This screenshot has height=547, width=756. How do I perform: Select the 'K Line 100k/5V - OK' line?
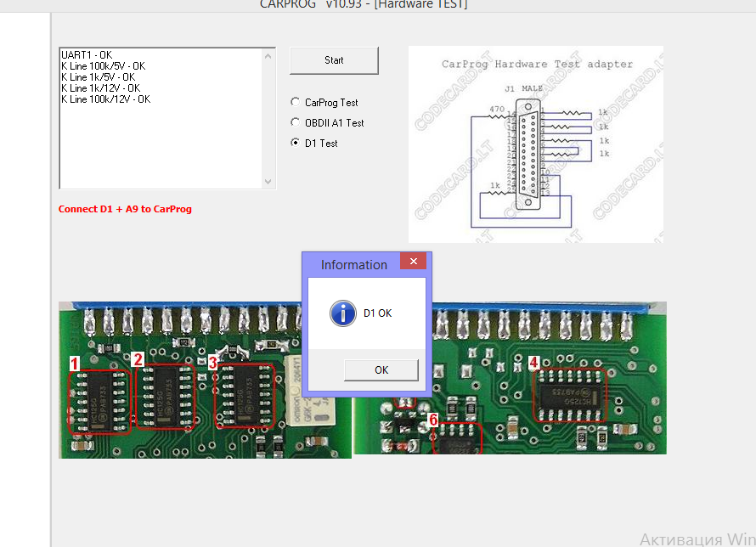[x=103, y=66]
